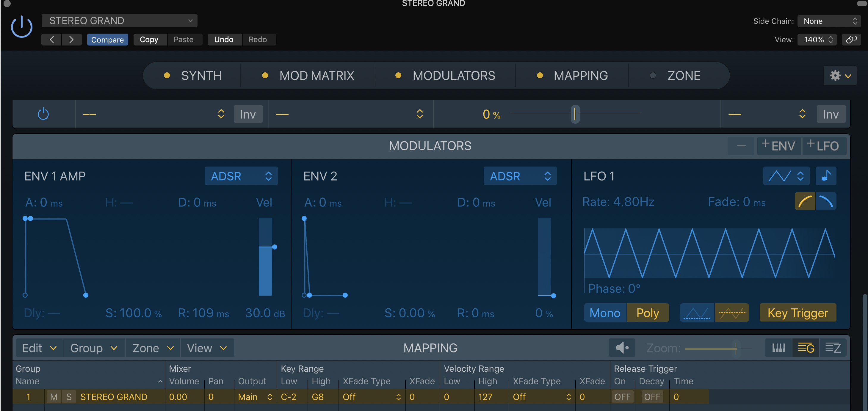868x411 pixels.
Task: Go to previous preset arrow
Action: pos(51,40)
